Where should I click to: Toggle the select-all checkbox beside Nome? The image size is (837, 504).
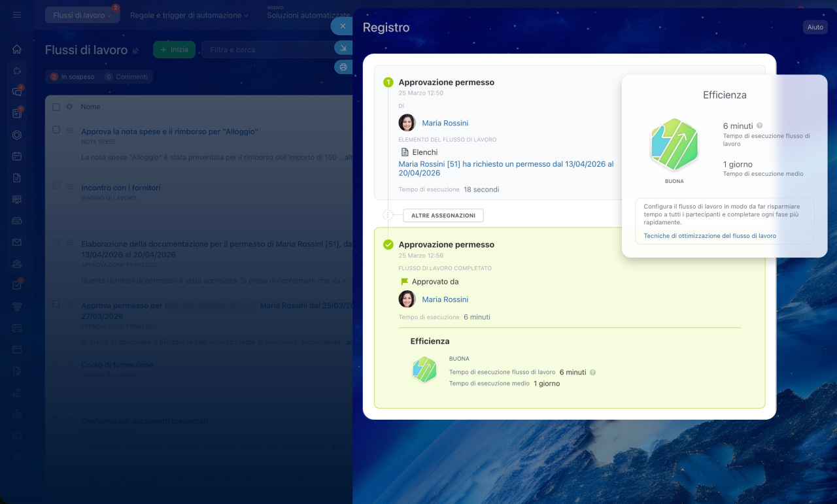[56, 107]
